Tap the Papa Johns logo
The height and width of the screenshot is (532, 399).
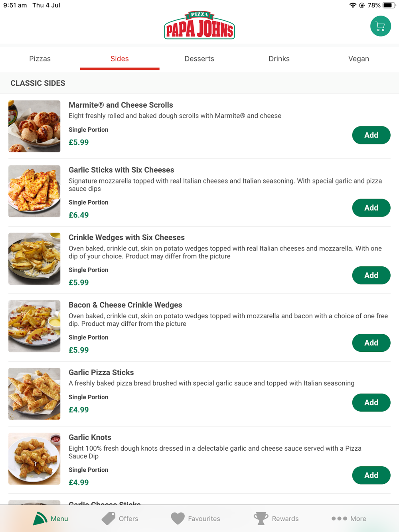click(x=199, y=26)
